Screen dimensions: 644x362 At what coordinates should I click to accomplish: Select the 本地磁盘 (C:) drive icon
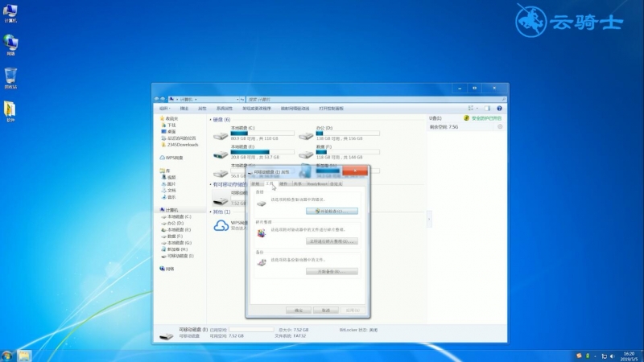221,135
